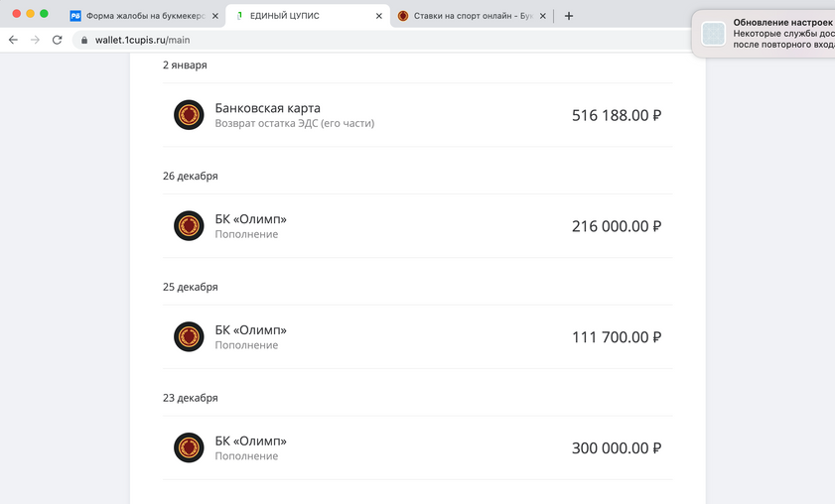Click the address bar URL wallet.1cupis.ru/main
The height and width of the screenshot is (504, 835).
point(142,40)
